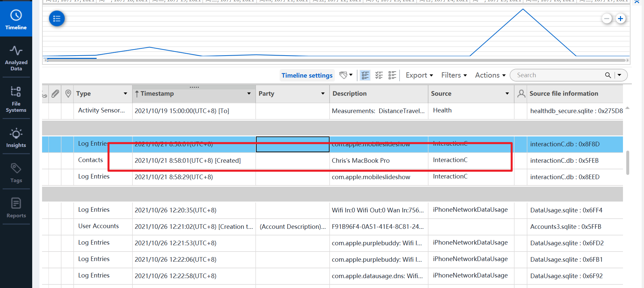This screenshot has height=288, width=644.
Task: Open the Party column filter dropdown
Action: (x=323, y=94)
